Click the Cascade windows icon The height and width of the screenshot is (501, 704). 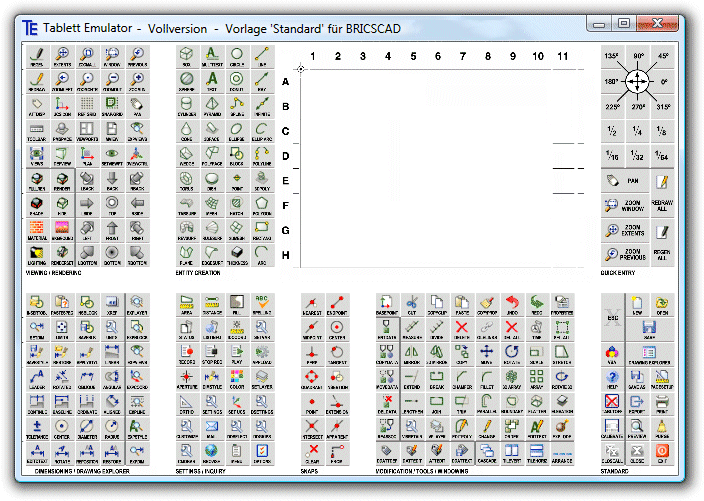click(487, 453)
